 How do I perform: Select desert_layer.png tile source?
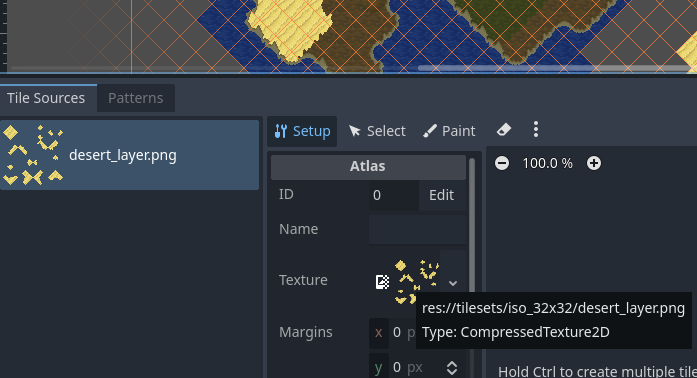(129, 155)
